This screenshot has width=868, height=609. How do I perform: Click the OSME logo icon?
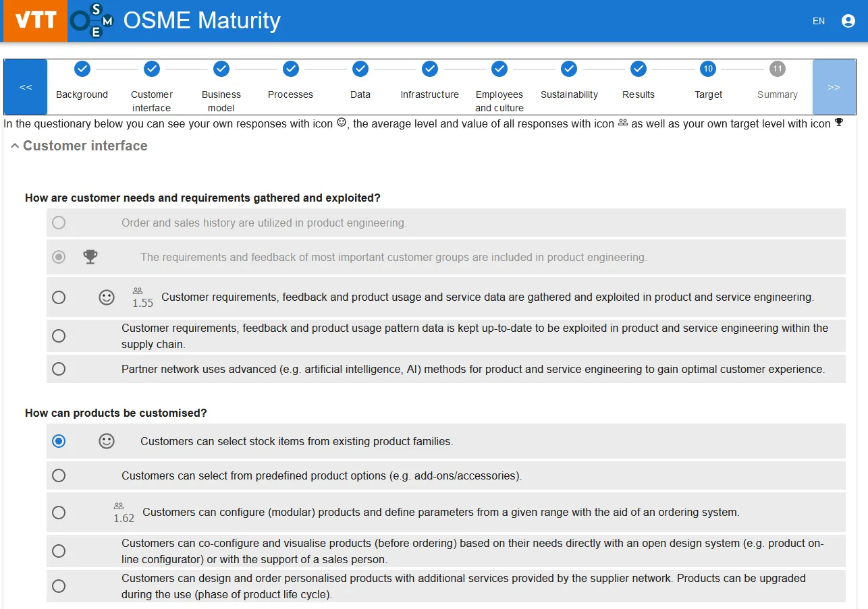tap(92, 21)
